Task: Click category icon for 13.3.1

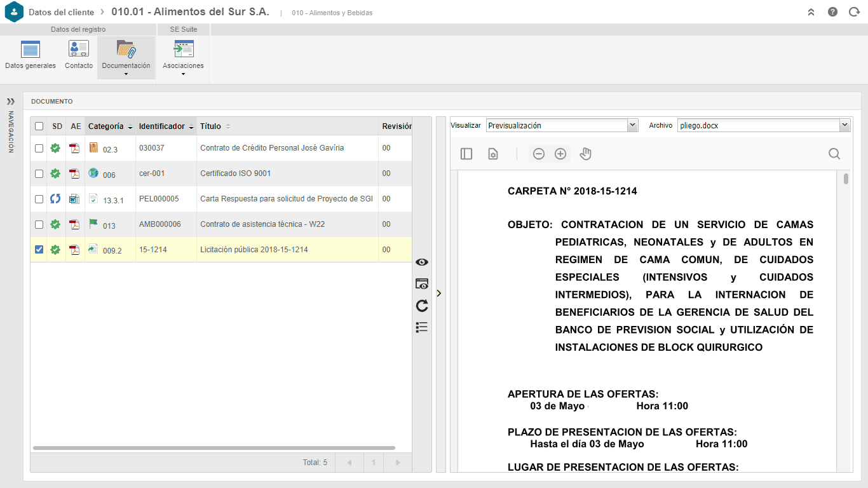Action: (x=94, y=198)
